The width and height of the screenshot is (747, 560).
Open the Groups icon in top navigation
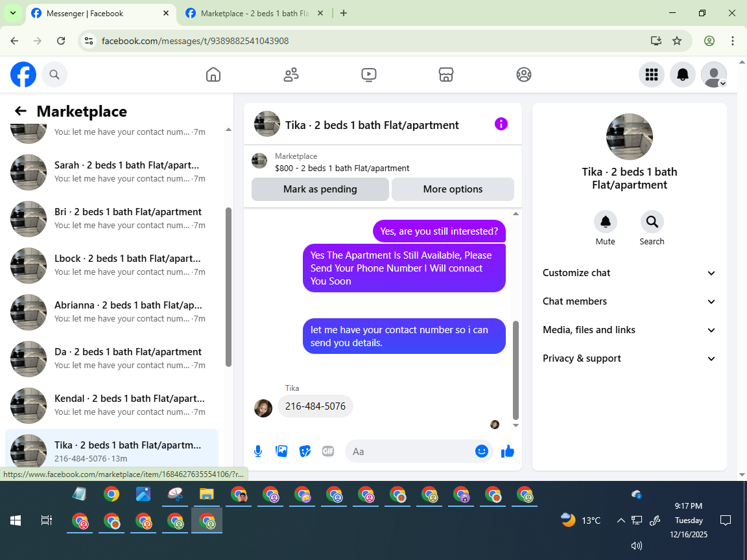pyautogui.click(x=523, y=75)
